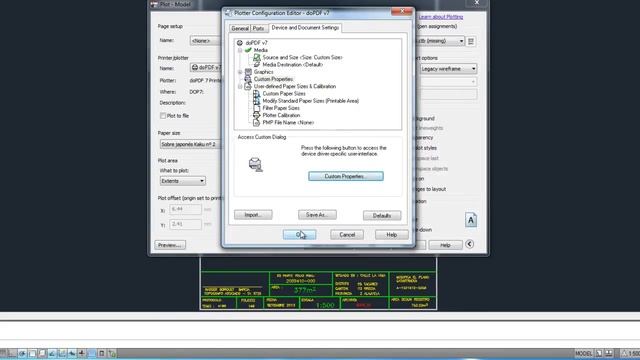Toggle the plus-shaped status bar icon
This screenshot has width=640, height=360.
coord(82,353)
